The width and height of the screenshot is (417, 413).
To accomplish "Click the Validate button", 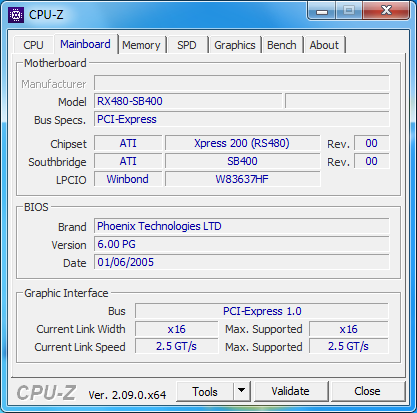I will coord(290,392).
